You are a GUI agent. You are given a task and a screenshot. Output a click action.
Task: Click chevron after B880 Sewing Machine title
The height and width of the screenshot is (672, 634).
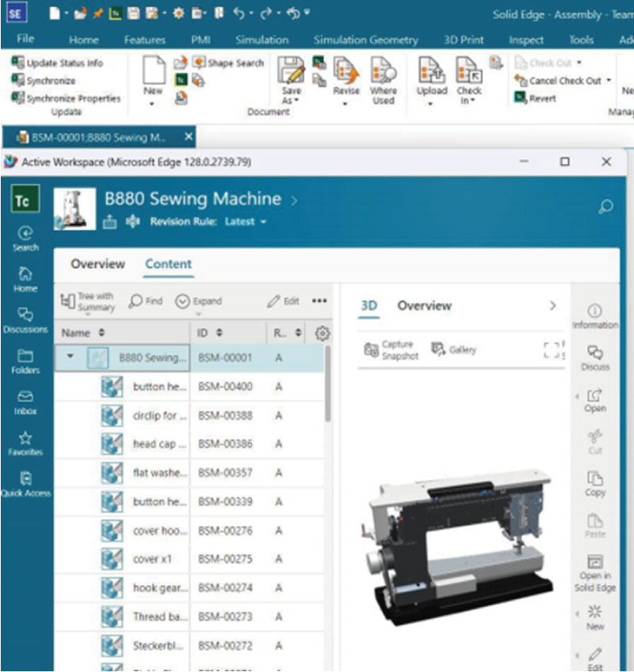[x=294, y=200]
